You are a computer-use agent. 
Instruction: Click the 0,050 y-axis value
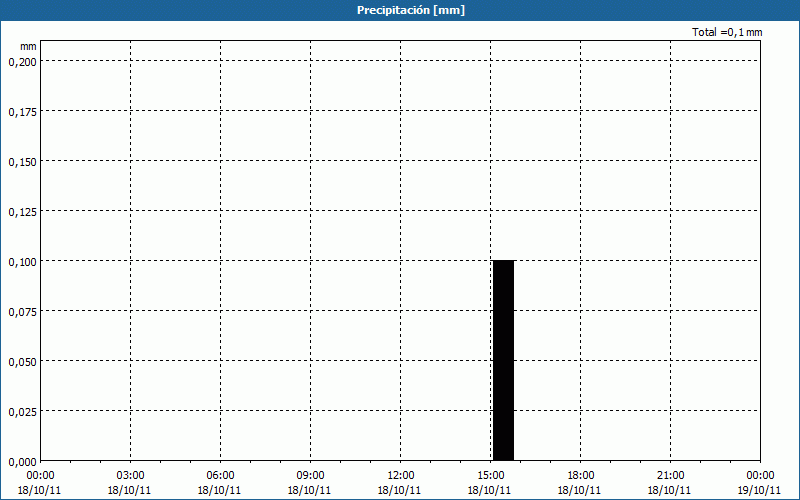[x=22, y=361]
